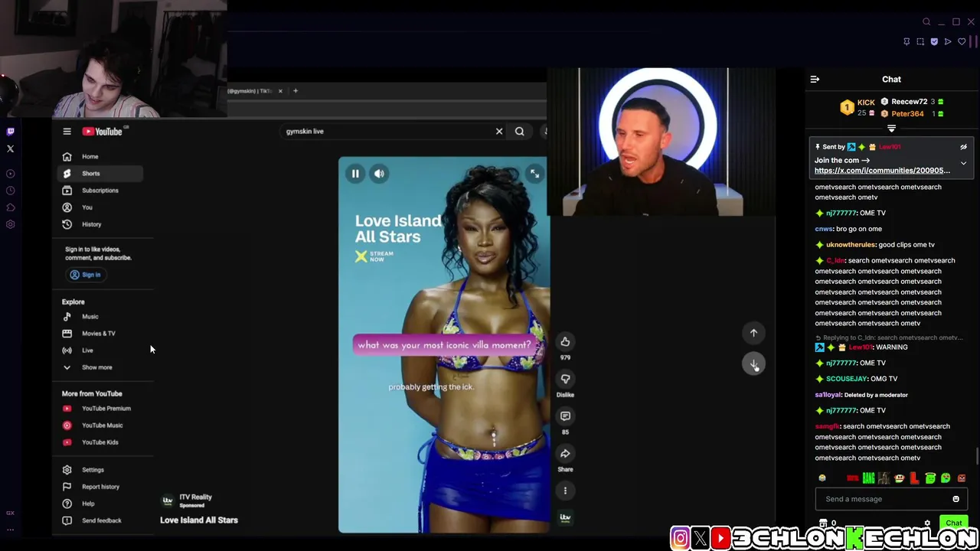Open Movies & TV category
Screen dimensions: 980x551
pos(98,334)
